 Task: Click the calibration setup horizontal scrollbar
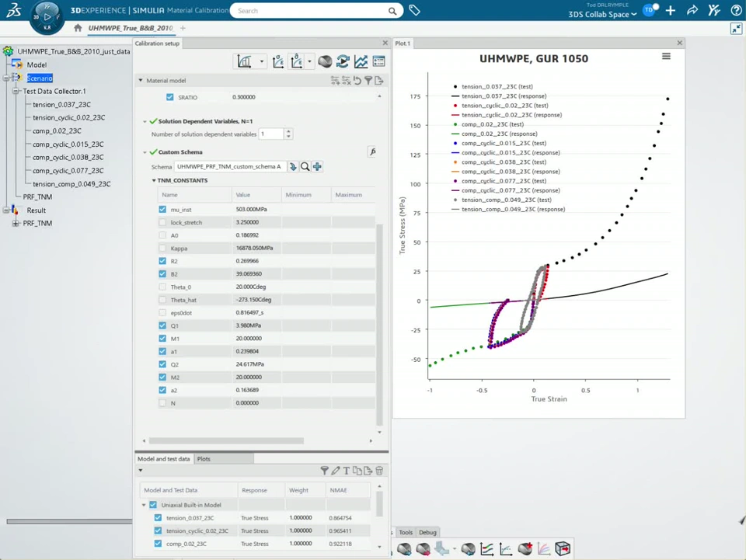pyautogui.click(x=226, y=440)
